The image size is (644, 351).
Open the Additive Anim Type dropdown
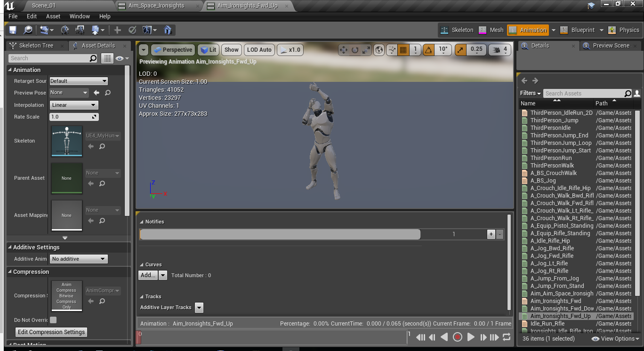pyautogui.click(x=79, y=259)
